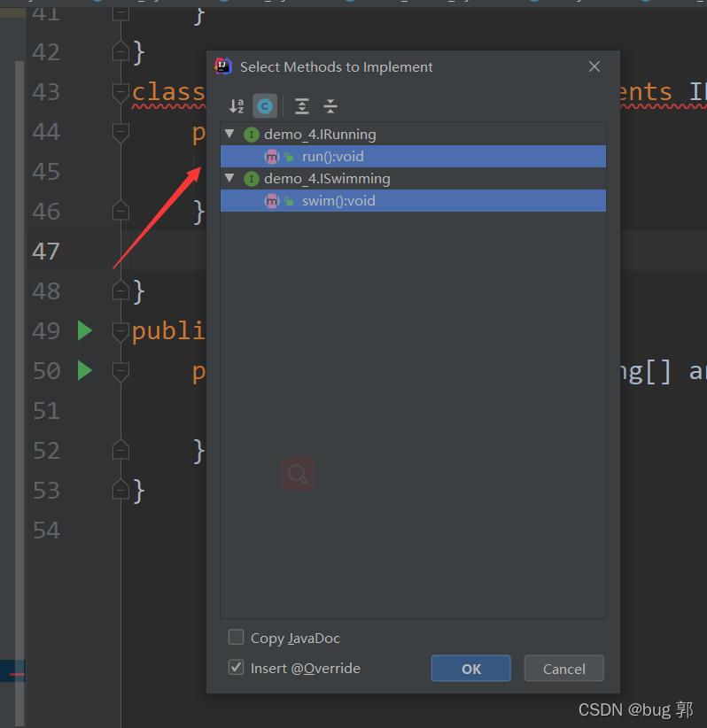Enable Copy JavaDoc checkbox
This screenshot has width=707, height=728.
coord(236,637)
